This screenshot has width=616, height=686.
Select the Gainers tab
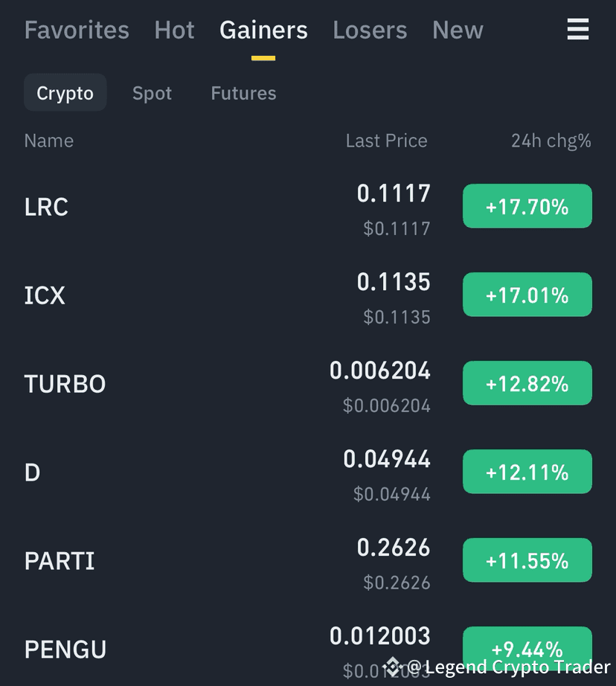pyautogui.click(x=263, y=31)
